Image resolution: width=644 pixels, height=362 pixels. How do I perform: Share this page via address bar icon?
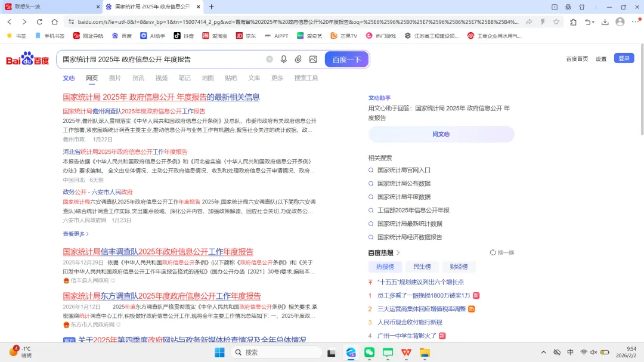point(529,22)
